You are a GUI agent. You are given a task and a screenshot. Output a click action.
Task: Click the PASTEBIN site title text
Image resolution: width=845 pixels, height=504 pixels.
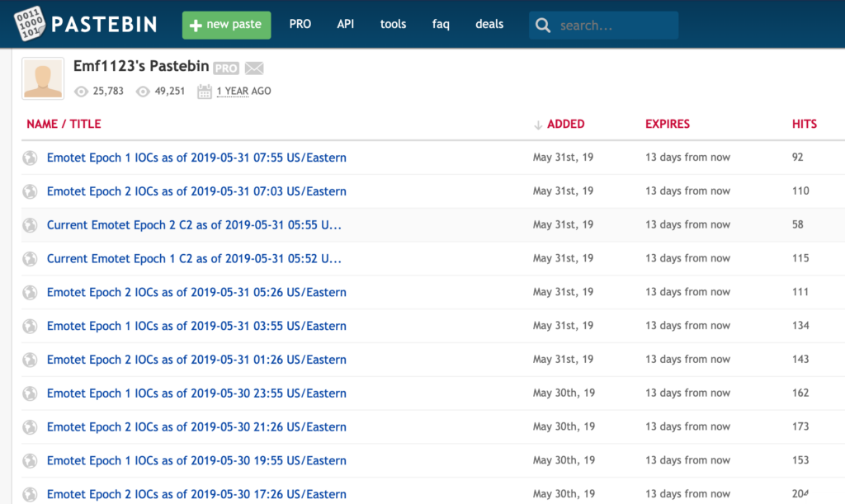(104, 24)
